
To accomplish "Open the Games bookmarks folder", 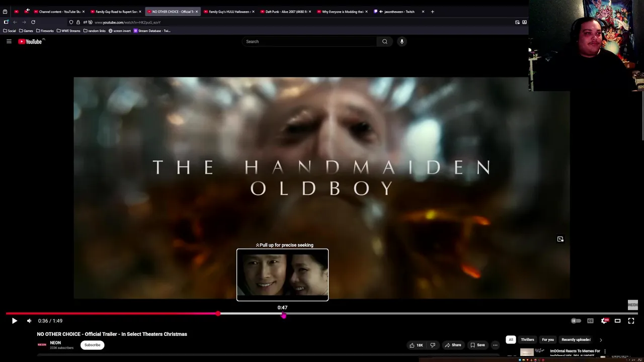I will (26, 31).
